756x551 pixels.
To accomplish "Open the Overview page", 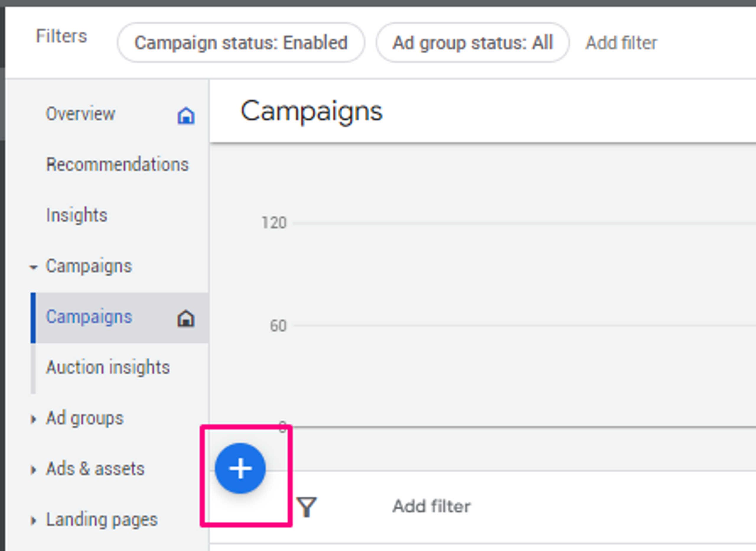I will 80,114.
